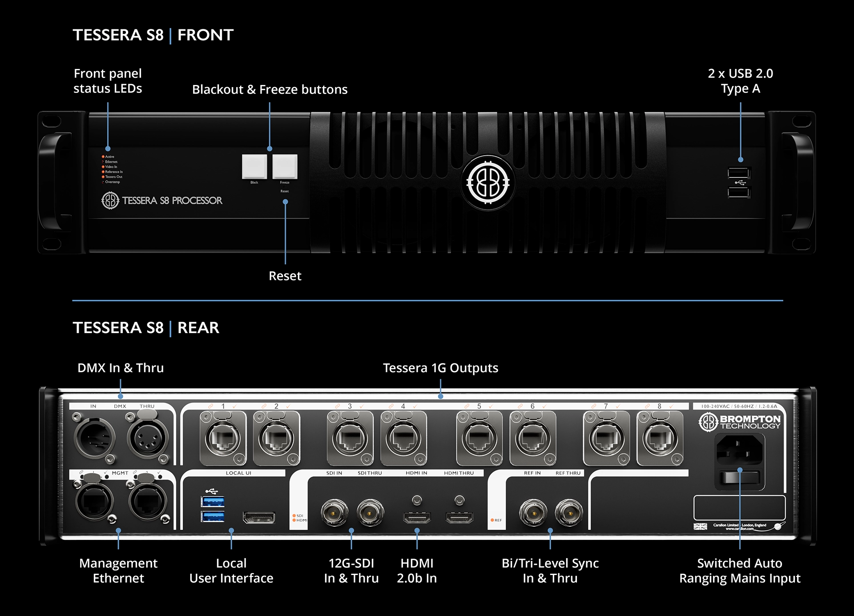Click Tessera output port 4

pos(403,439)
